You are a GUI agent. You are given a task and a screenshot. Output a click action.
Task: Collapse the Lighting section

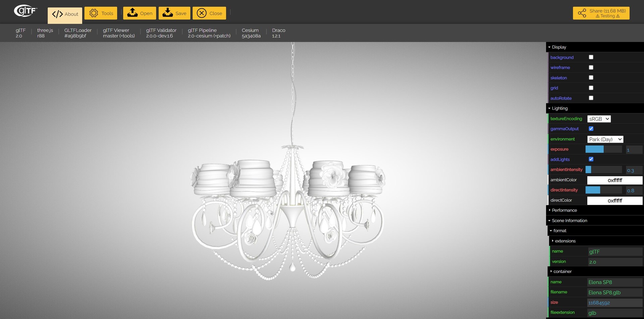pyautogui.click(x=595, y=108)
